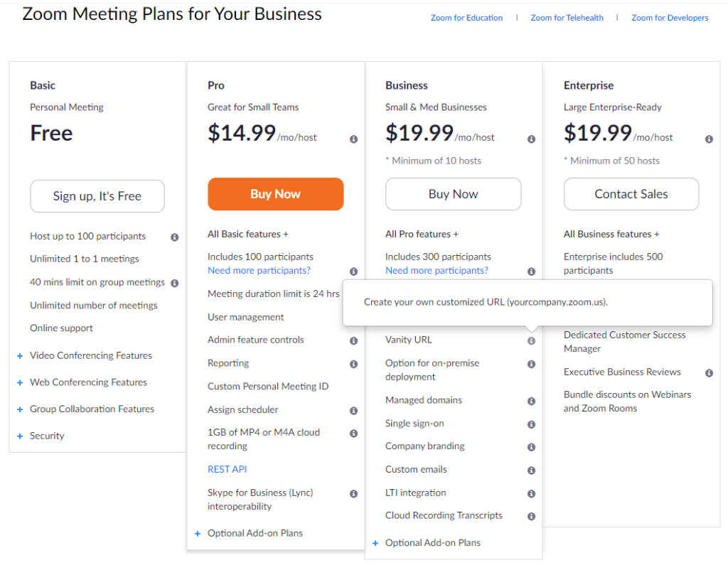Image resolution: width=728 pixels, height=570 pixels.
Task: Click info icon beside Enterprise plan $19.99 price
Action: tap(709, 139)
